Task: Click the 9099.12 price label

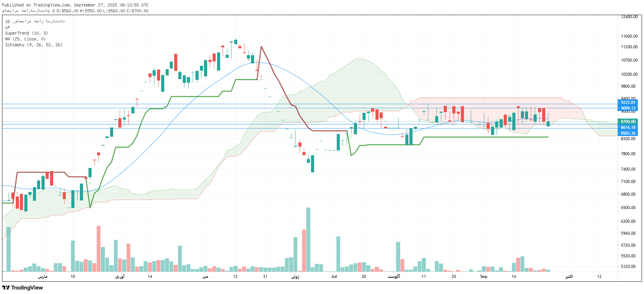Action: pos(628,108)
